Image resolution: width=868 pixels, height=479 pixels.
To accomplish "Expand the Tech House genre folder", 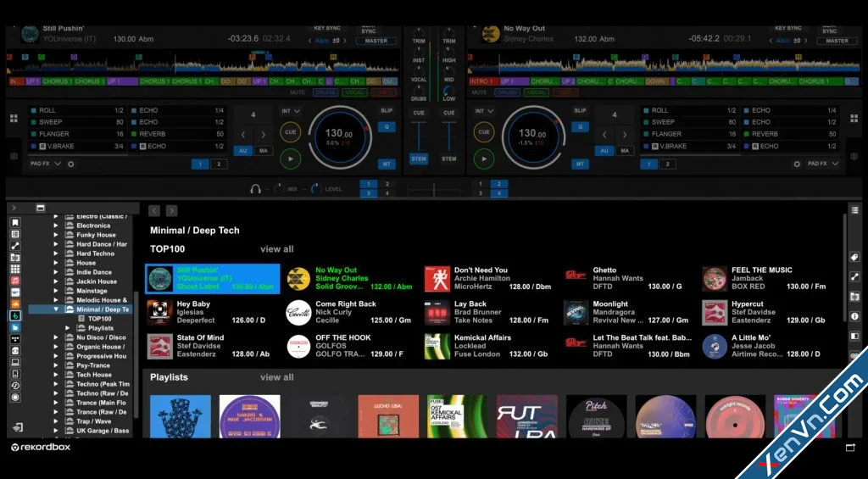I will (56, 375).
